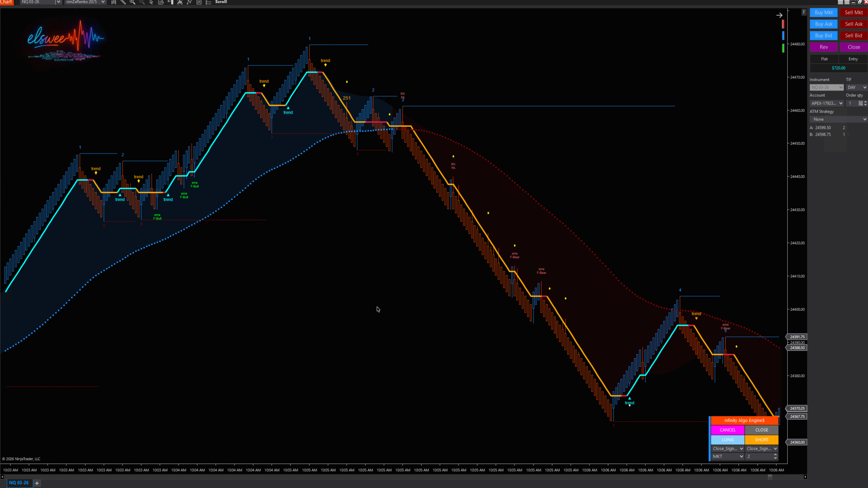
Task: Open the Data Box icon
Action: coord(161,2)
